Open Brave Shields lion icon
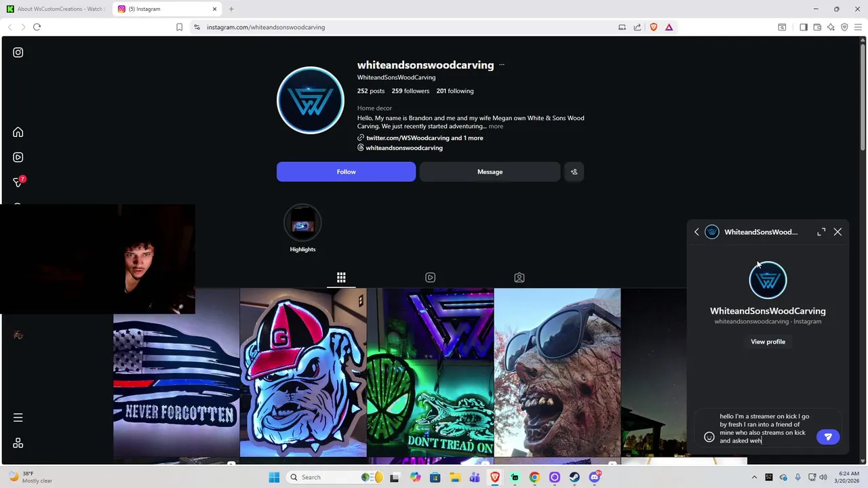The width and height of the screenshot is (868, 488). [x=654, y=27]
